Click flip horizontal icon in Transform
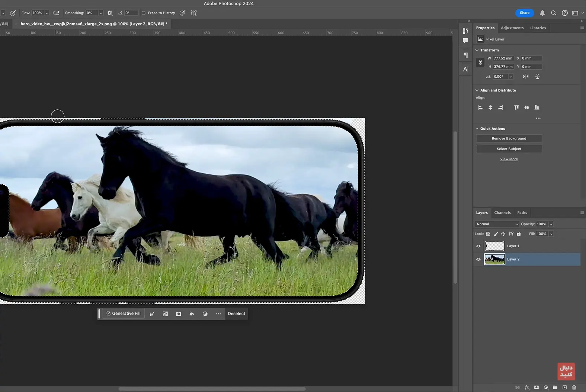The height and width of the screenshot is (392, 586). coord(526,77)
